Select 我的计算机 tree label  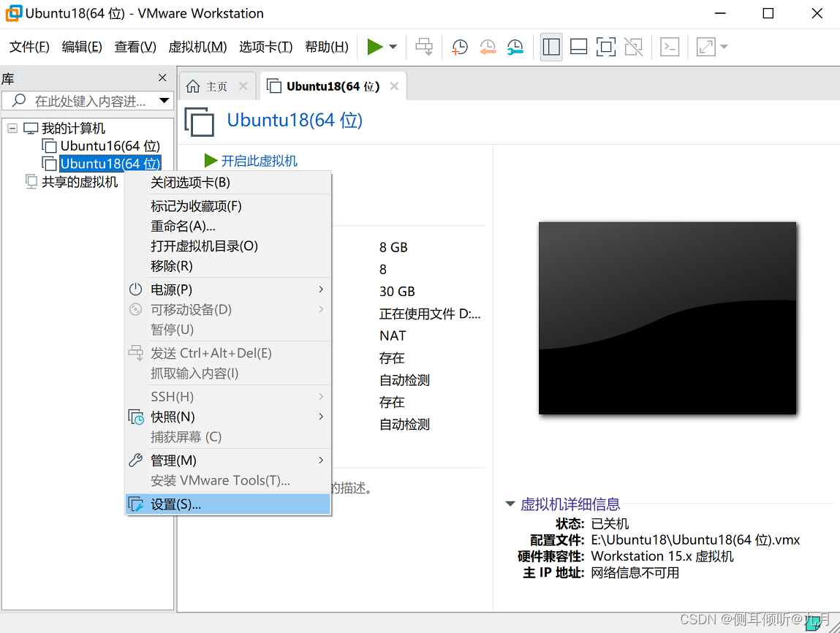(x=73, y=128)
